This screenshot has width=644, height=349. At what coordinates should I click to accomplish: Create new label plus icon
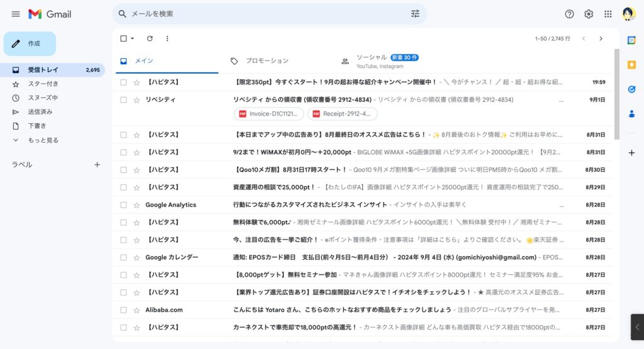tap(97, 165)
